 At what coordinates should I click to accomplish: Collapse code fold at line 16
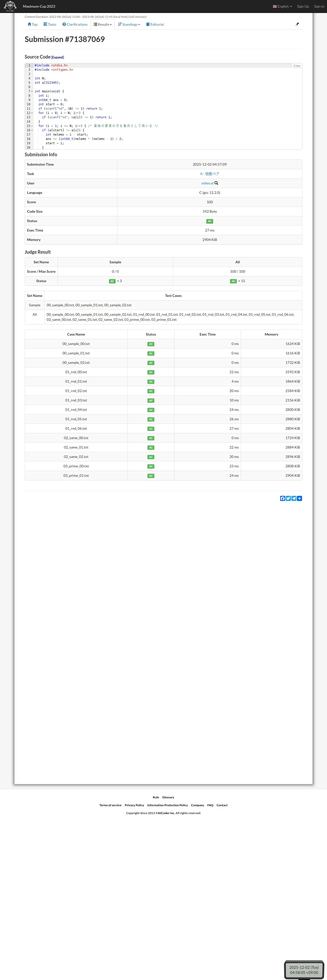pyautogui.click(x=32, y=130)
